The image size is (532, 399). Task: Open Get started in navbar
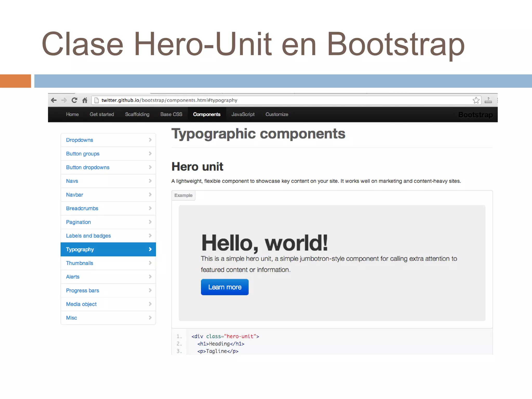coord(102,114)
